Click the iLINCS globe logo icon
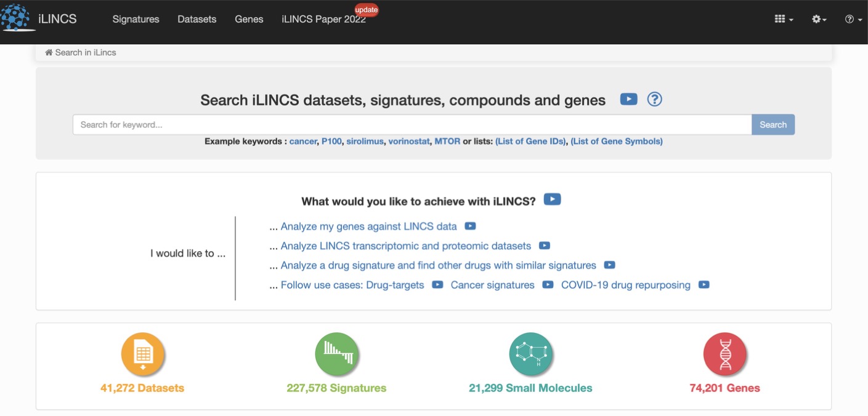This screenshot has height=416, width=868. click(15, 17)
